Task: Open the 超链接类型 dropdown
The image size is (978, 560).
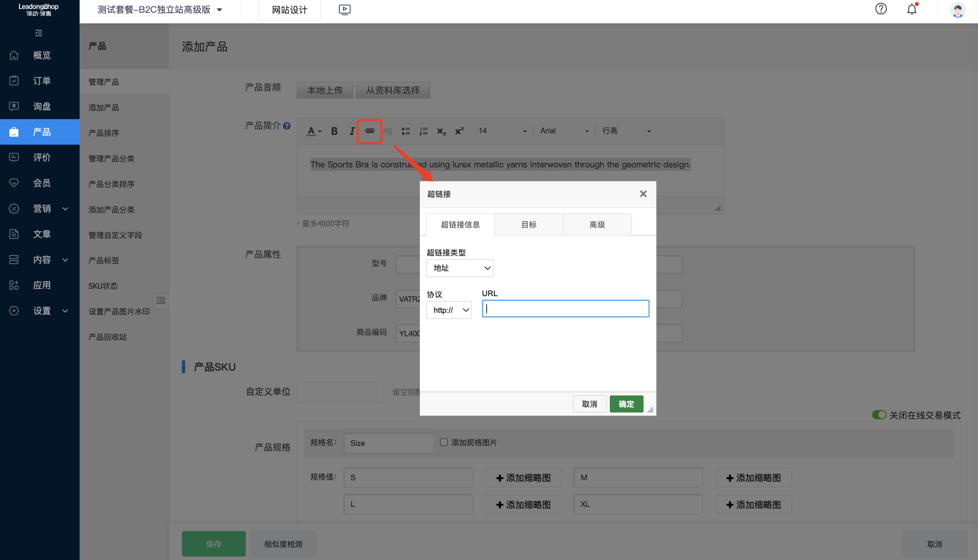Action: click(460, 268)
